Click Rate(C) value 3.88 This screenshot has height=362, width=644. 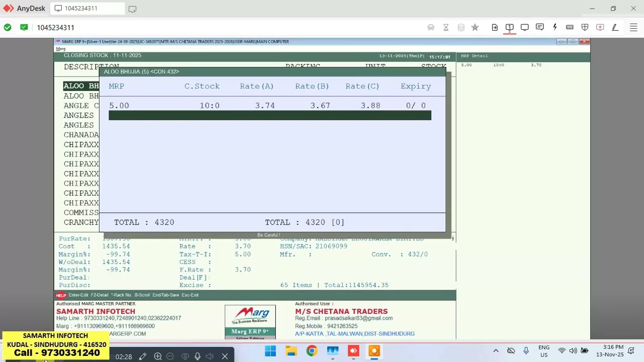pyautogui.click(x=370, y=106)
